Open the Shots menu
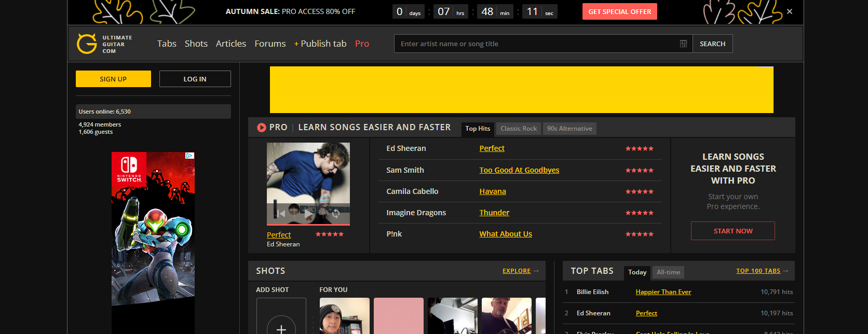868x334 pixels. (x=196, y=44)
